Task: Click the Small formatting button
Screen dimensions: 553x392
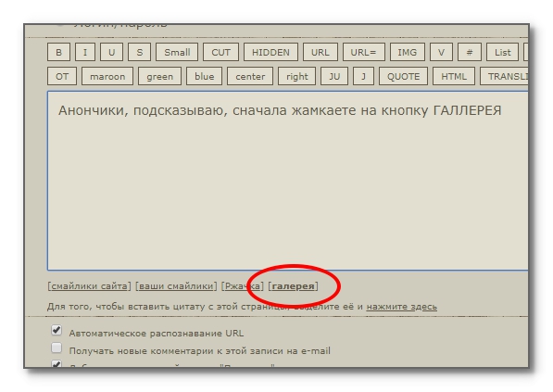Action: (177, 52)
